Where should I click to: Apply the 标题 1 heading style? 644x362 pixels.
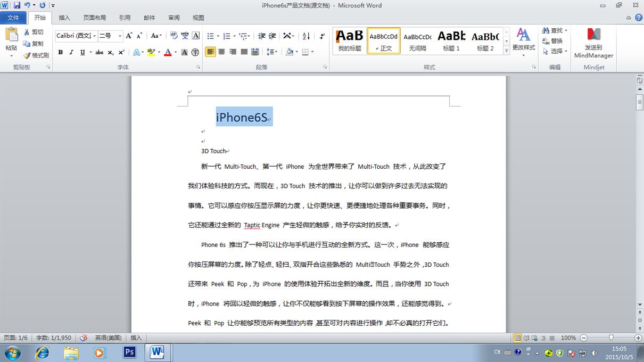tap(451, 40)
